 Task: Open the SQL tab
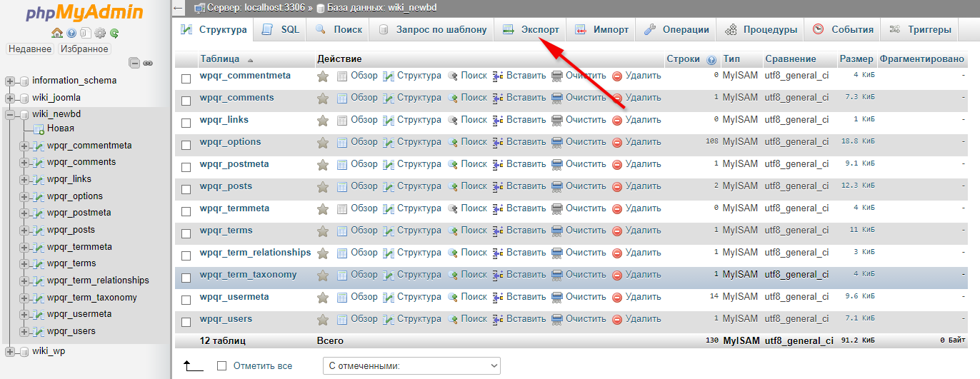pyautogui.click(x=281, y=30)
